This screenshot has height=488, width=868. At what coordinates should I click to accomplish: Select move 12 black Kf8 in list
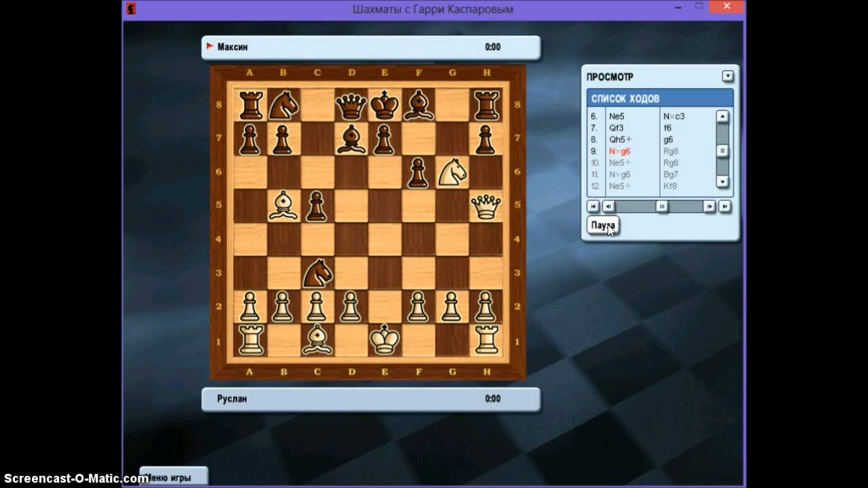click(x=670, y=186)
